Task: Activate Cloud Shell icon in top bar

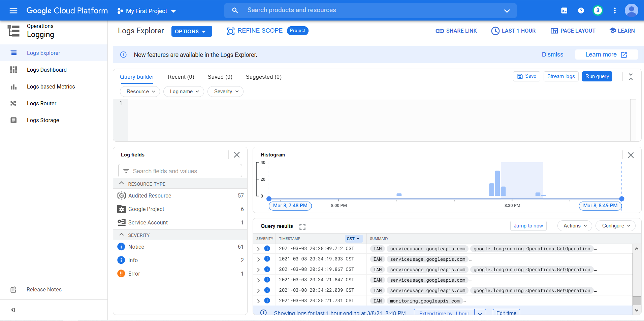Action: tap(564, 11)
